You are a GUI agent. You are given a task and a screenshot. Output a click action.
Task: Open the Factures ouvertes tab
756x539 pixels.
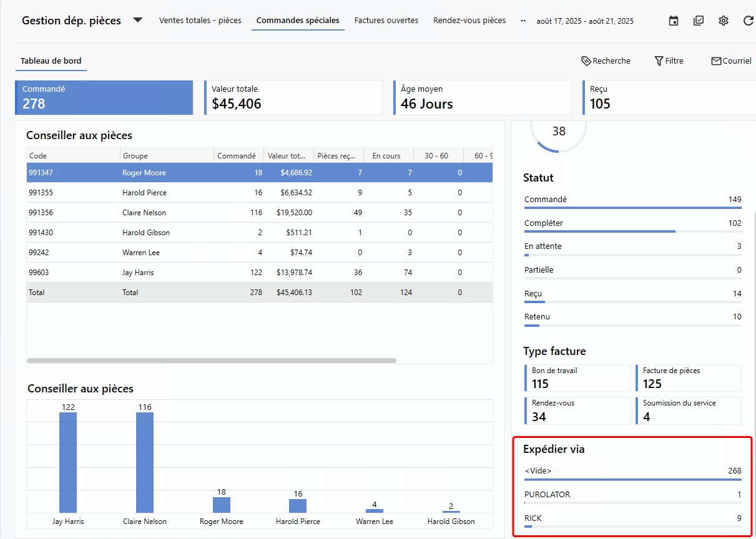coord(386,21)
